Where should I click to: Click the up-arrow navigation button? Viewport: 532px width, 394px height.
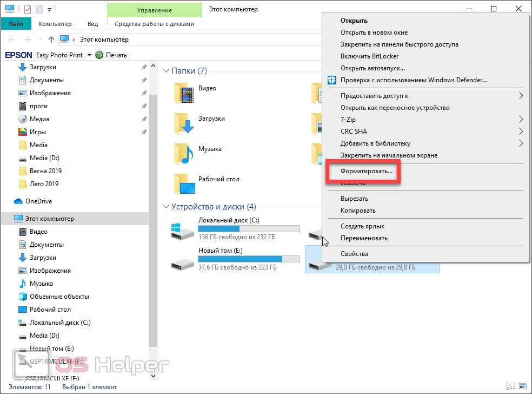(x=51, y=40)
